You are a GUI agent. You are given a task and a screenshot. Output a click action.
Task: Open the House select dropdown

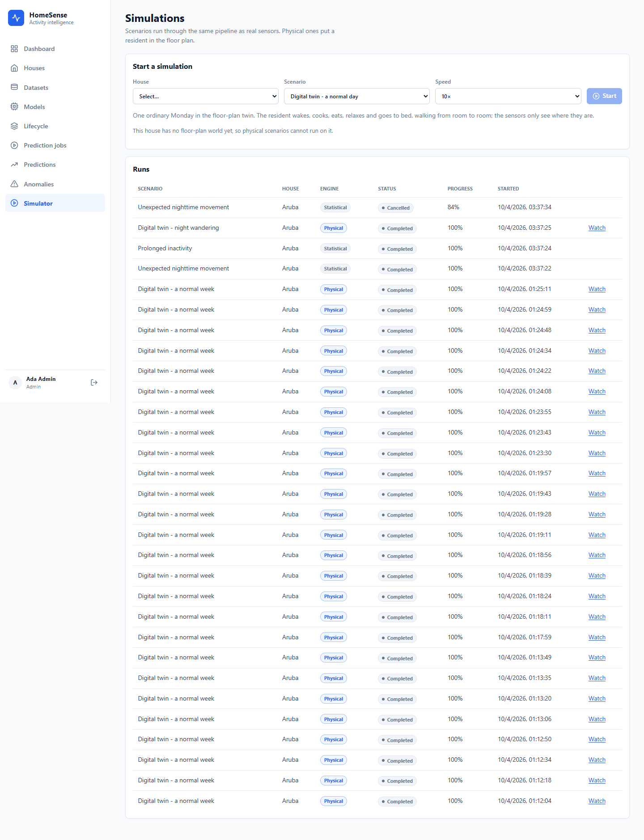click(x=206, y=96)
